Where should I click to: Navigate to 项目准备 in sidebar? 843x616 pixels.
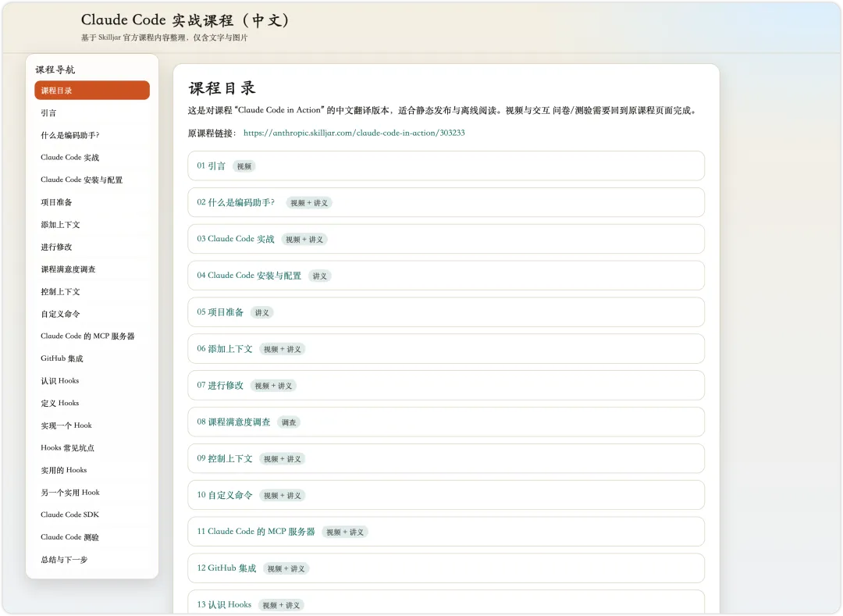click(x=92, y=202)
